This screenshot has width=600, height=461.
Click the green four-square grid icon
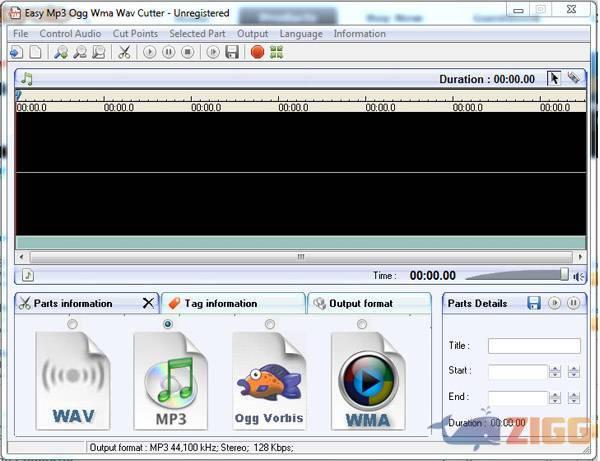tap(276, 52)
